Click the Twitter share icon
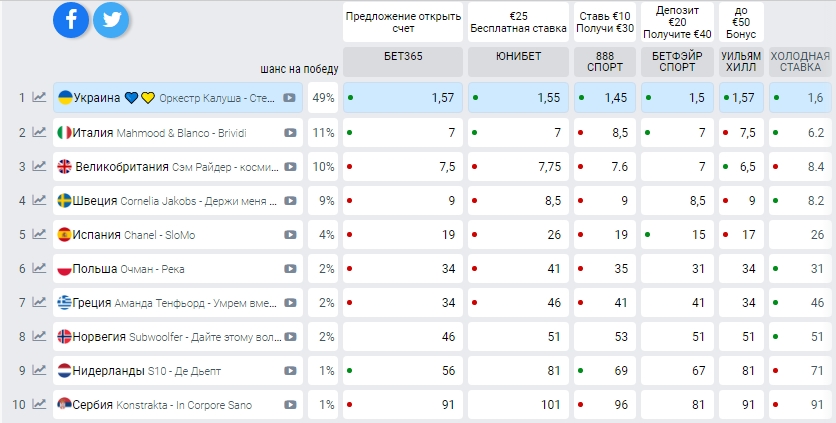This screenshot has height=423, width=836. pyautogui.click(x=112, y=20)
